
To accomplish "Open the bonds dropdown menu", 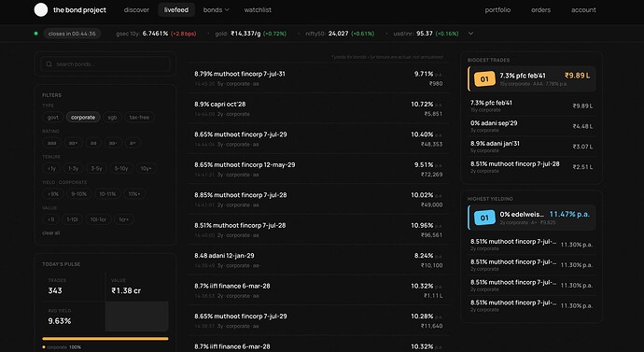I will (216, 10).
